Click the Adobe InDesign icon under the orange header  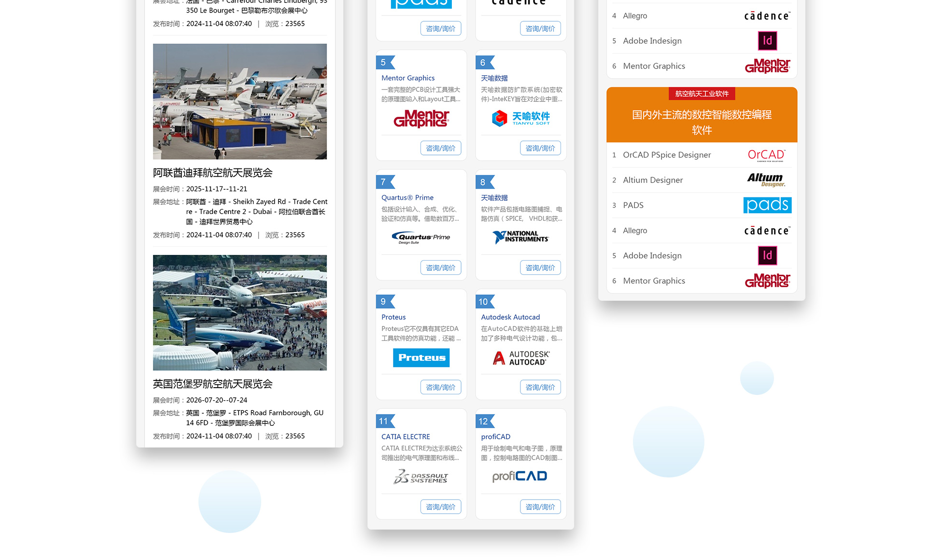click(x=767, y=255)
